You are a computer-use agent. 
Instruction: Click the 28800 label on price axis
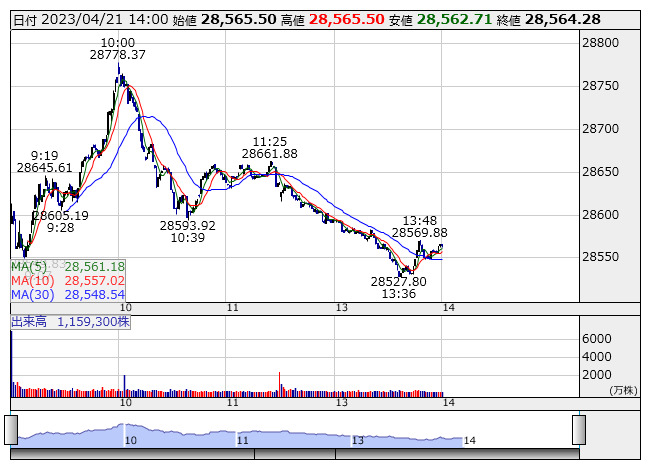point(606,43)
